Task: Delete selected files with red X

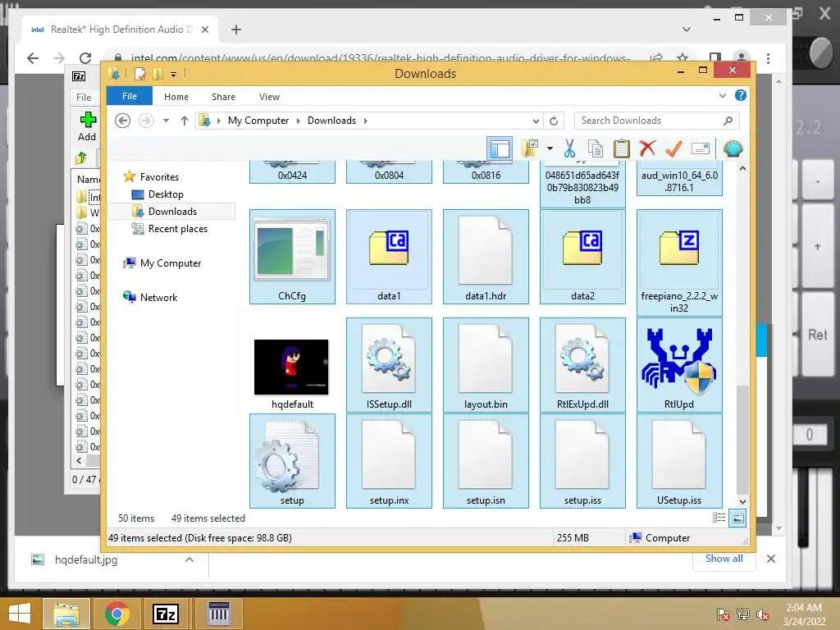Action: pyautogui.click(x=647, y=148)
